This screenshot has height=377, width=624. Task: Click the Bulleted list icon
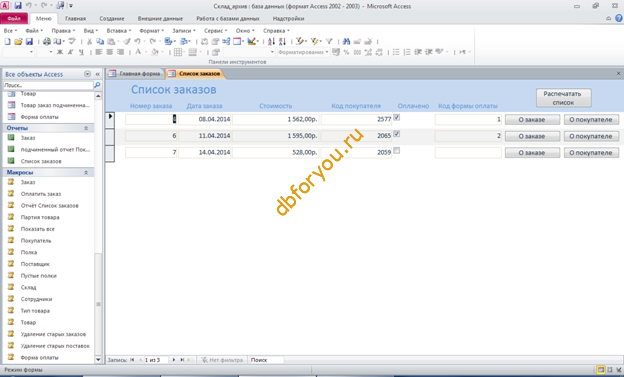click(396, 52)
